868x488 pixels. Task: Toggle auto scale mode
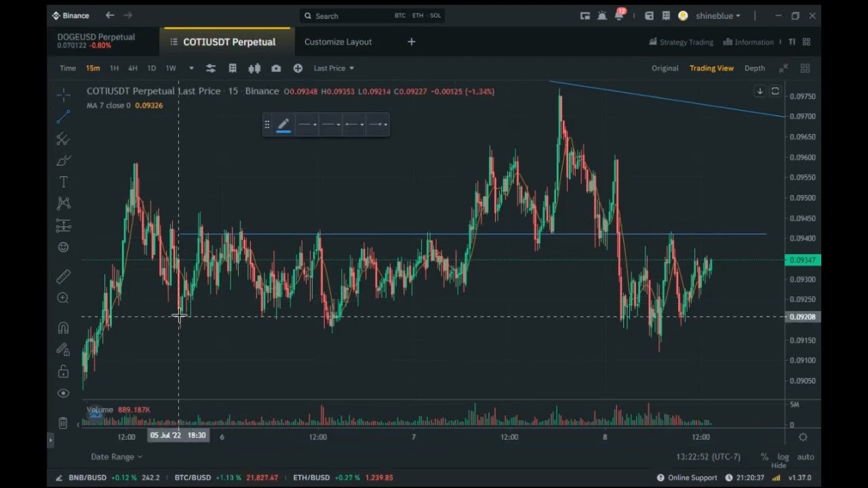point(806,457)
